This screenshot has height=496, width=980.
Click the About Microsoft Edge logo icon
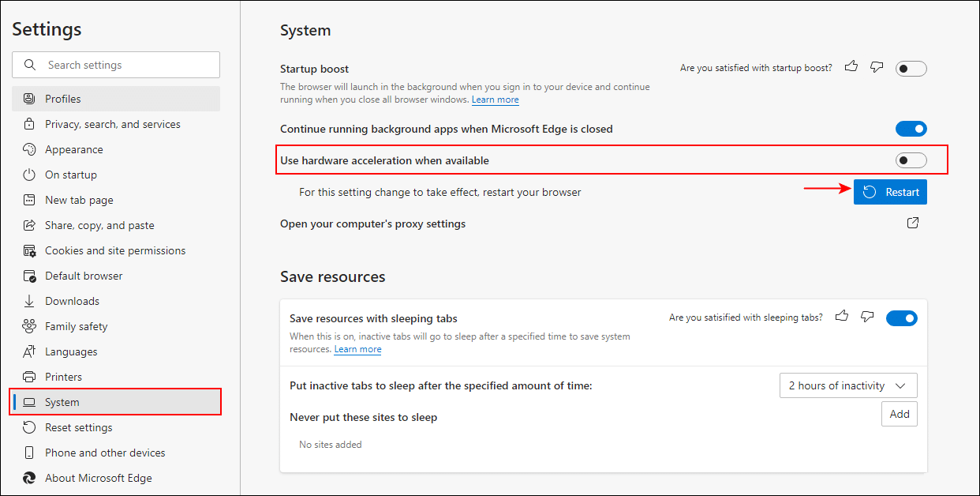point(29,478)
